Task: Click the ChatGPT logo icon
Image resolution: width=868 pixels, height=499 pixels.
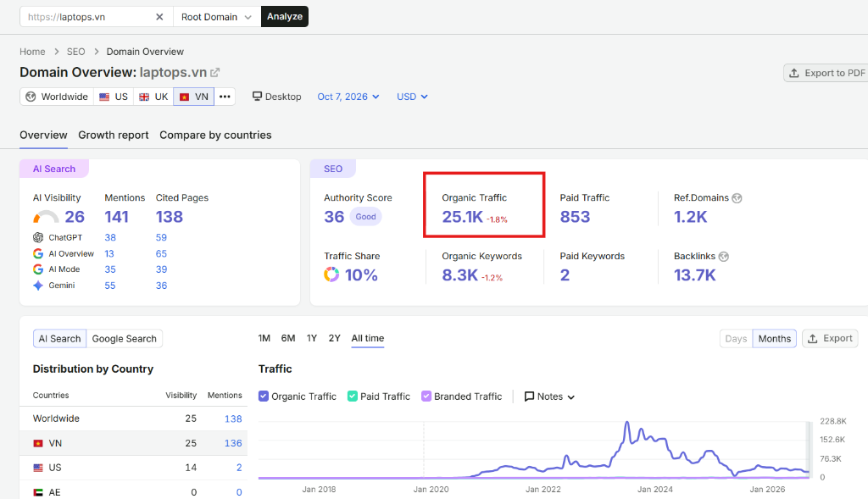Action: [38, 237]
